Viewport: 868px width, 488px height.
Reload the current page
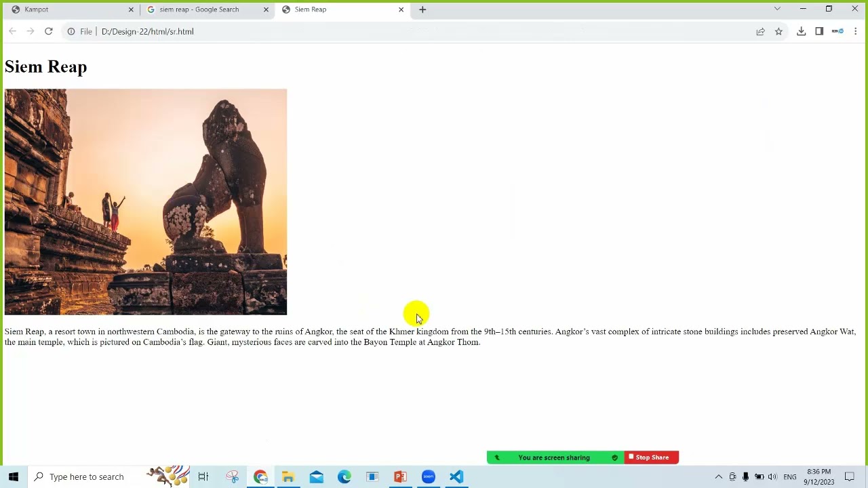(48, 31)
